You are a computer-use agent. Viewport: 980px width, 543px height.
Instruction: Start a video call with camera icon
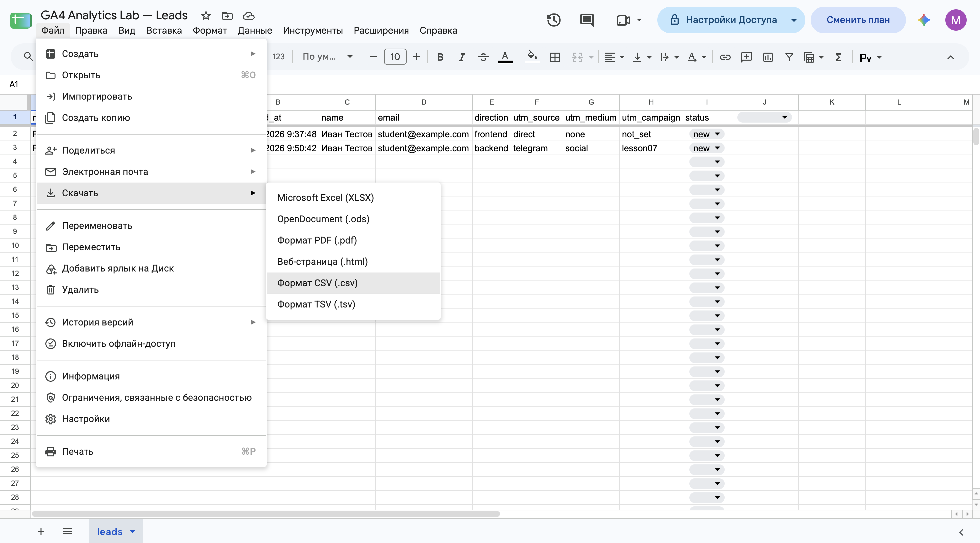623,20
